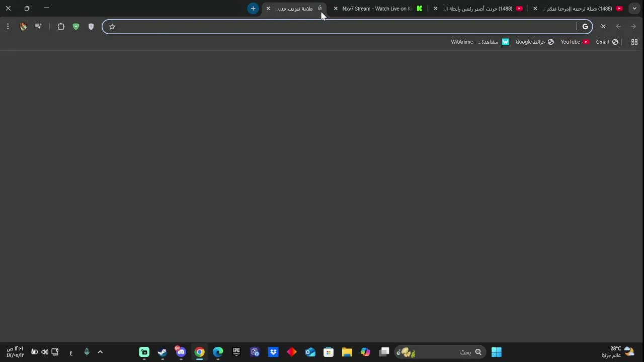Open the Gmail bookmark
Viewport: 644px width, 362px height.
[607, 42]
